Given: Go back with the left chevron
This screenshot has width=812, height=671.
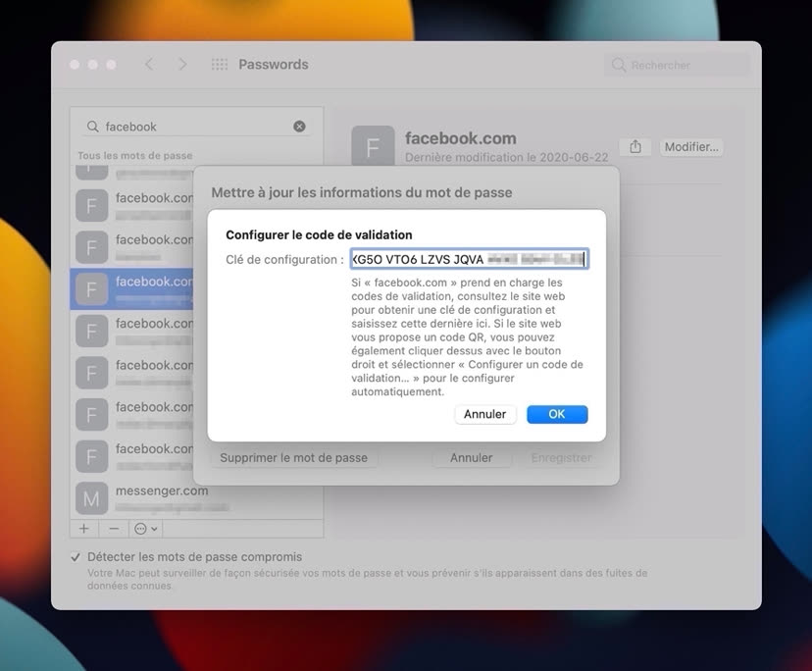Looking at the screenshot, I should (149, 64).
